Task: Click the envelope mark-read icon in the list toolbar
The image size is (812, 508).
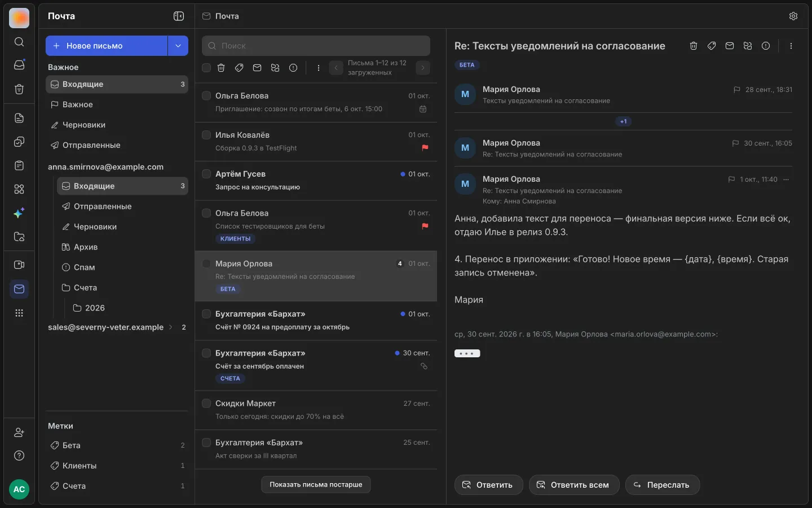Action: point(257,68)
